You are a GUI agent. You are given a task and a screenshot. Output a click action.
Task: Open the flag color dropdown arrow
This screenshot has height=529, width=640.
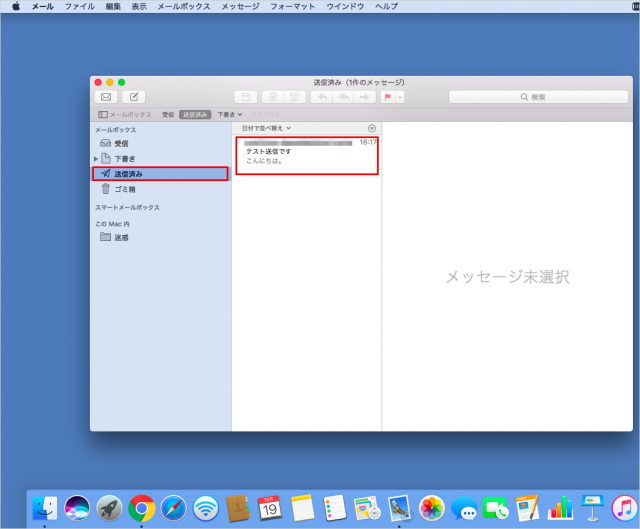400,97
